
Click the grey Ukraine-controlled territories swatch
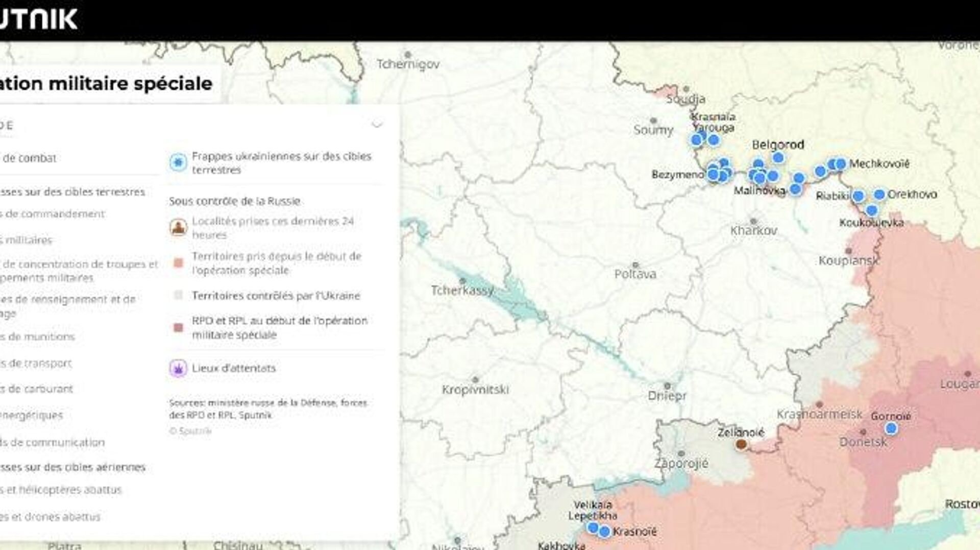[x=178, y=295]
